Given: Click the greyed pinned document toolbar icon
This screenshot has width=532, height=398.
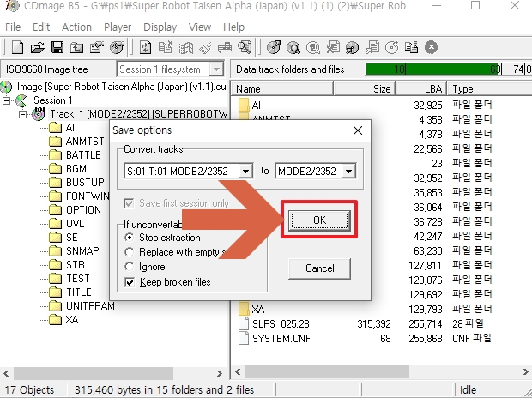Looking at the screenshot, I should point(372,47).
